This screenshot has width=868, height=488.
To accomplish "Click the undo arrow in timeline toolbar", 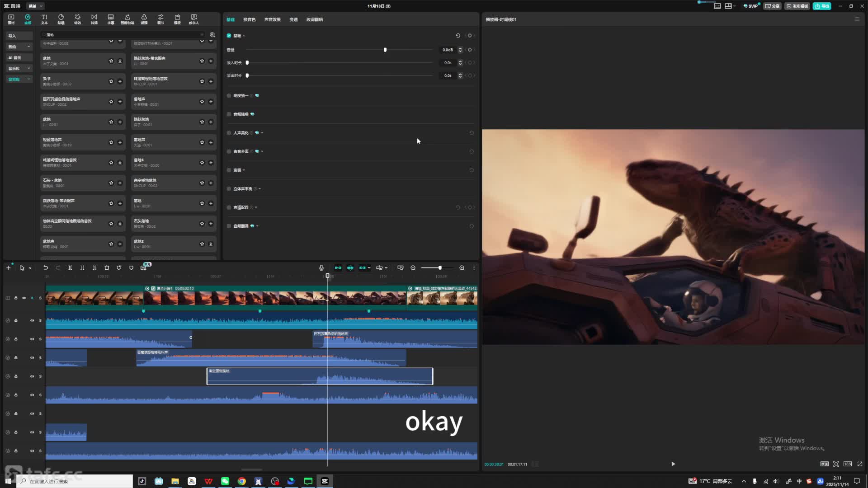I will click(x=46, y=268).
